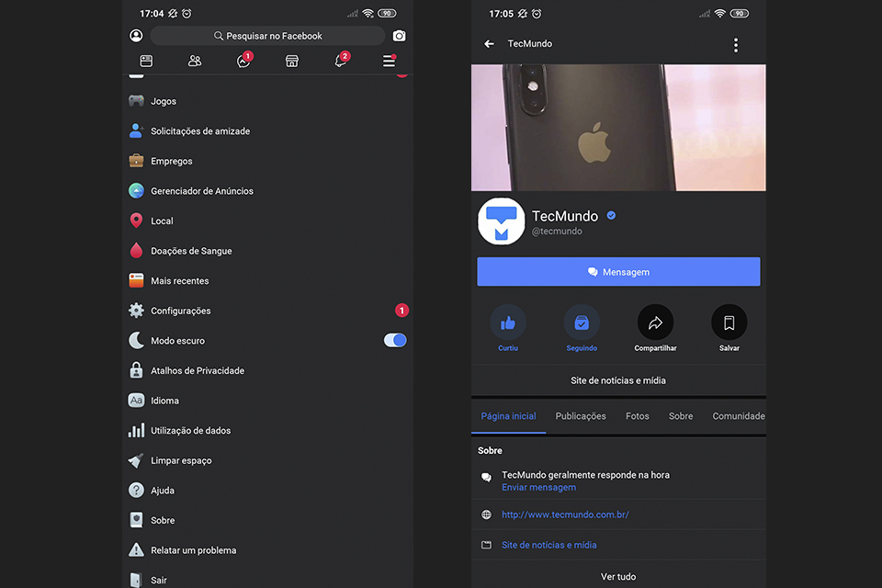Click the @tecmundo handle text
Screen dimensions: 882x588
click(x=557, y=232)
